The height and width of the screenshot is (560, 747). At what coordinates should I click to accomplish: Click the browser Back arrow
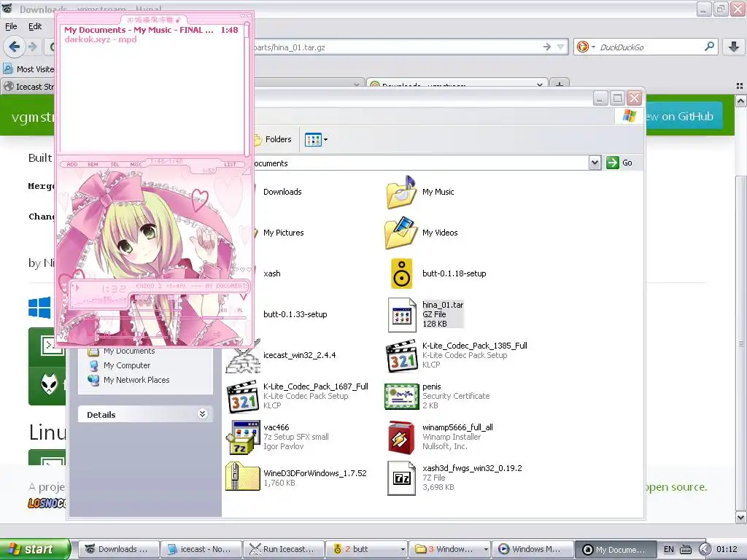point(15,47)
